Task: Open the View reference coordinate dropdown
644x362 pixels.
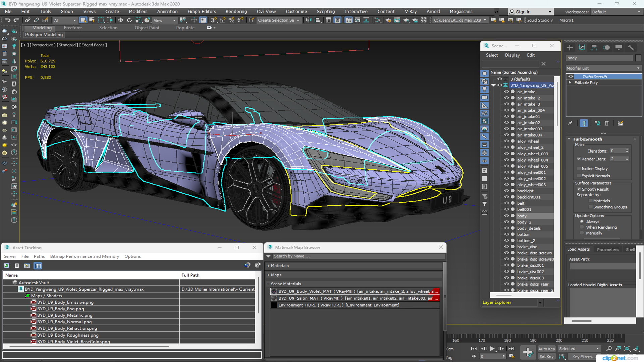Action: [165, 20]
